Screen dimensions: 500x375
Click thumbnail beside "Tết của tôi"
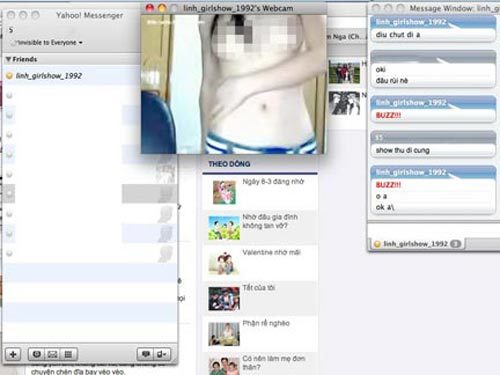(x=224, y=298)
